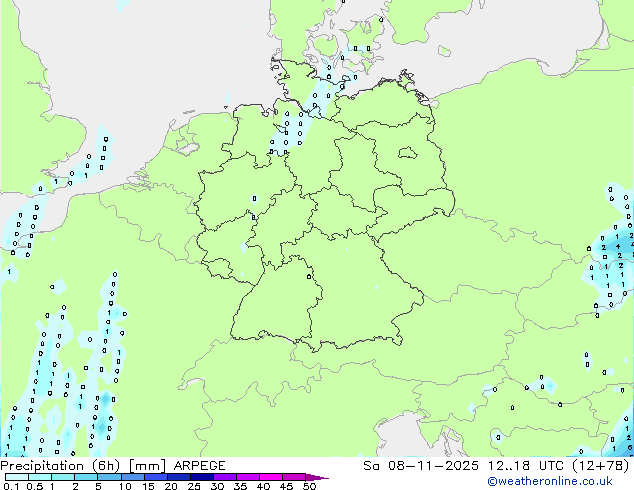Click the 'ARPEGE' model name text
Screen dimensions: 634x490
[199, 466]
